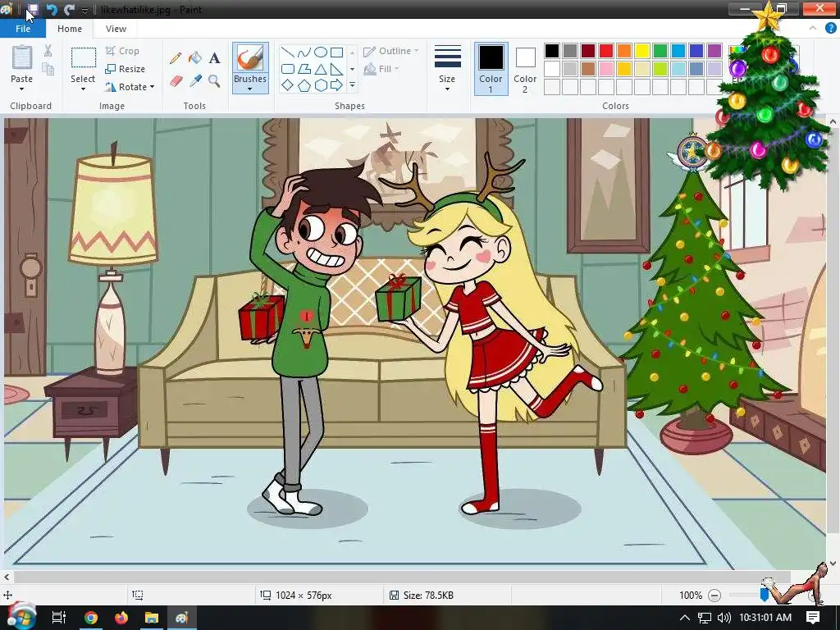The height and width of the screenshot is (630, 840).
Task: Choose the Triangle shape
Action: pyautogui.click(x=321, y=69)
